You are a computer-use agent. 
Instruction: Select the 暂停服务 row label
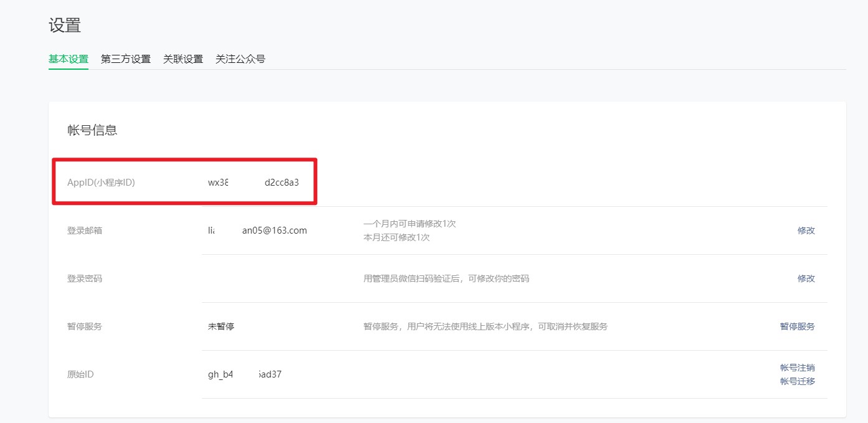pyautogui.click(x=85, y=326)
